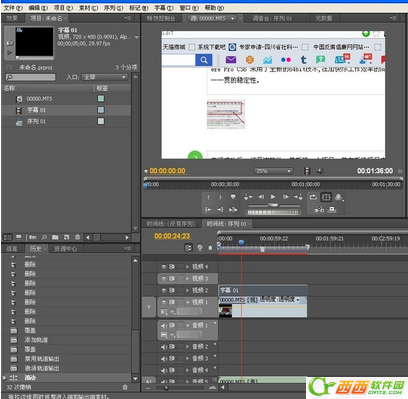Toggle eye visibility for 视频 4 track

point(164,267)
